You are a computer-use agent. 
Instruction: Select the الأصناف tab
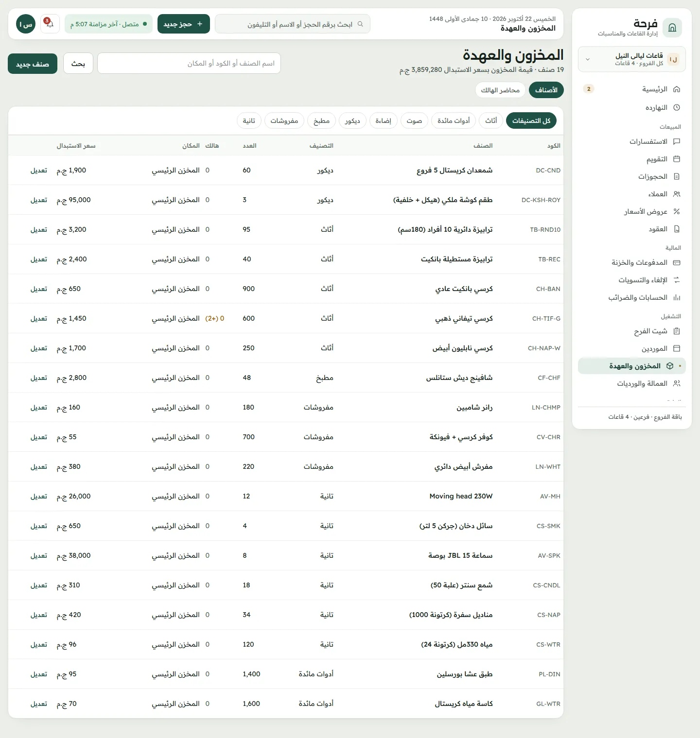(546, 90)
